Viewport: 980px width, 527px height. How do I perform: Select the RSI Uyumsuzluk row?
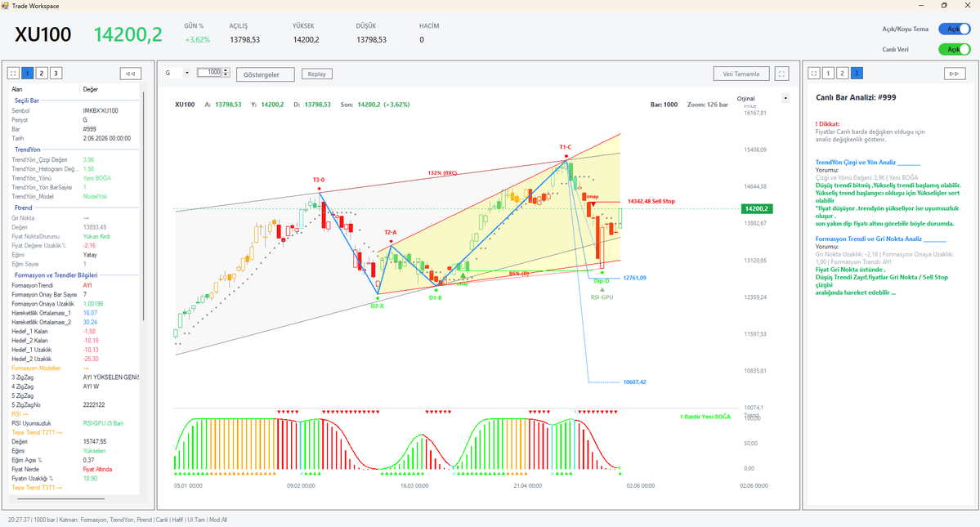click(x=75, y=423)
